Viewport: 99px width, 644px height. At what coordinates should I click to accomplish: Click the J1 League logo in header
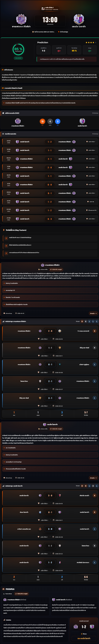click(43, 8)
